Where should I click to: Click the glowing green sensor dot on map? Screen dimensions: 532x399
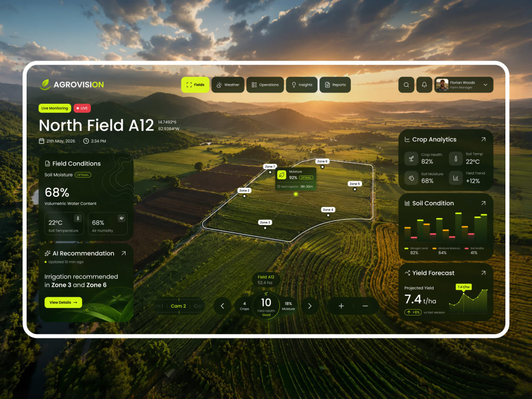coord(296,194)
